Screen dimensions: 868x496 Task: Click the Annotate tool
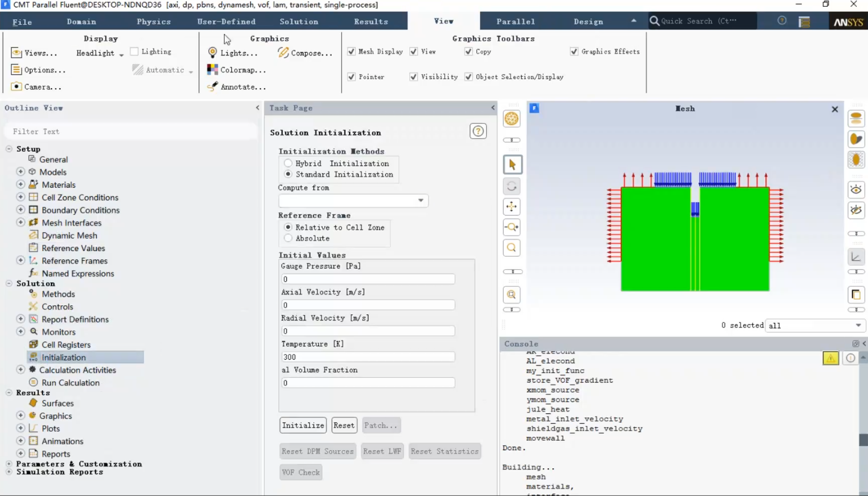(x=237, y=87)
